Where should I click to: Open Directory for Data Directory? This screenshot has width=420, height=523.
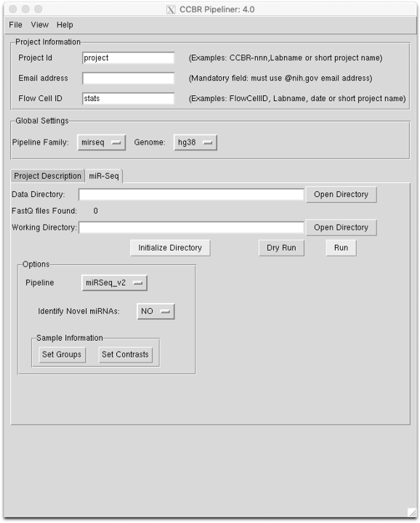341,195
